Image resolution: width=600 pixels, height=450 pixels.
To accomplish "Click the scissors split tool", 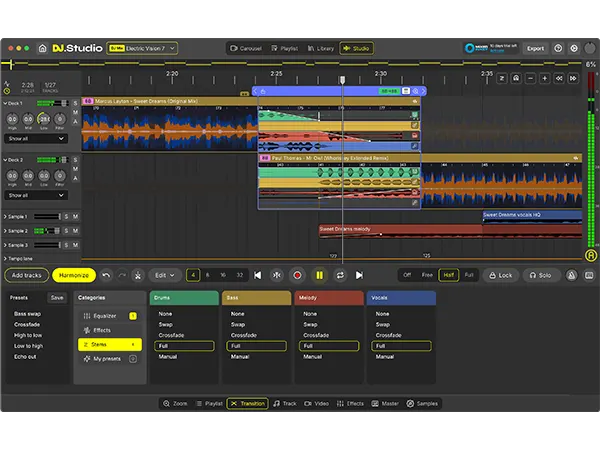I will (x=138, y=275).
